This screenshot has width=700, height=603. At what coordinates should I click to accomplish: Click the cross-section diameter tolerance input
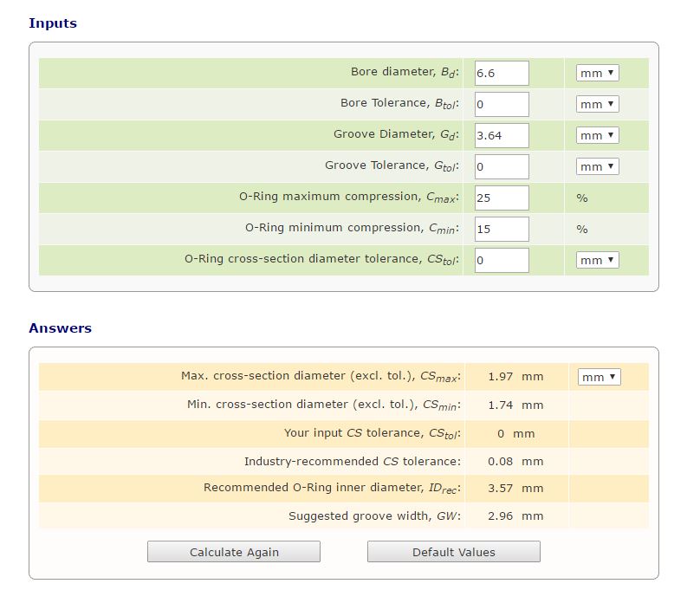pos(502,261)
